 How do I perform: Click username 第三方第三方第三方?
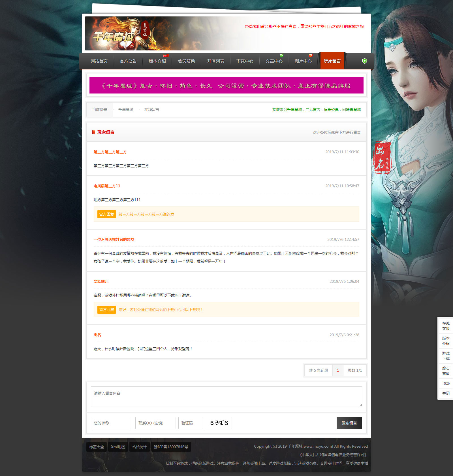coord(110,152)
